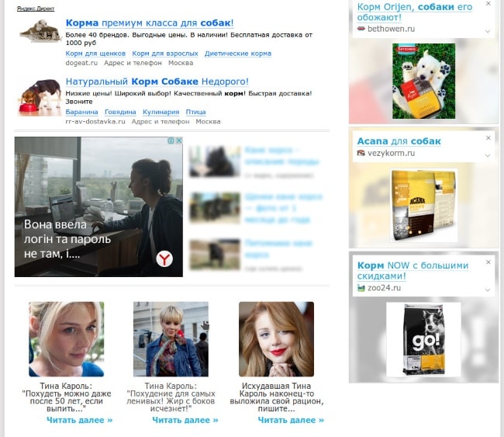This screenshot has width=504, height=437.
Task: Click the ad info icon on banner
Action: click(x=171, y=141)
